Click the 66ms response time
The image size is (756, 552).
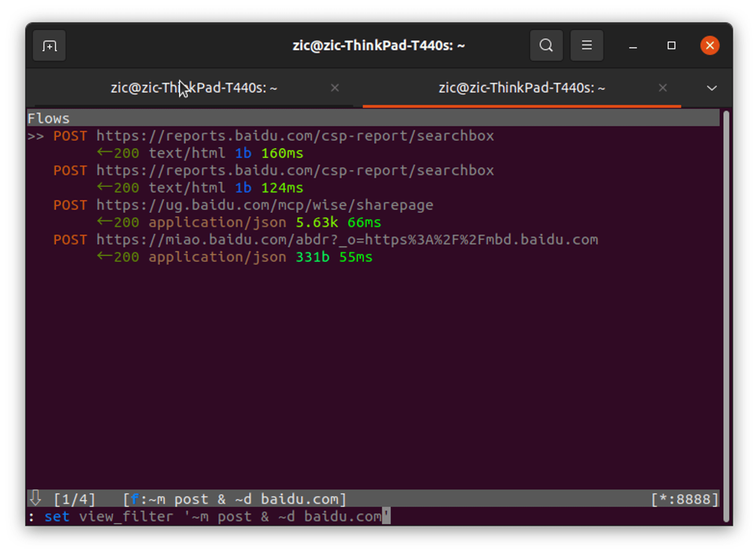(364, 223)
